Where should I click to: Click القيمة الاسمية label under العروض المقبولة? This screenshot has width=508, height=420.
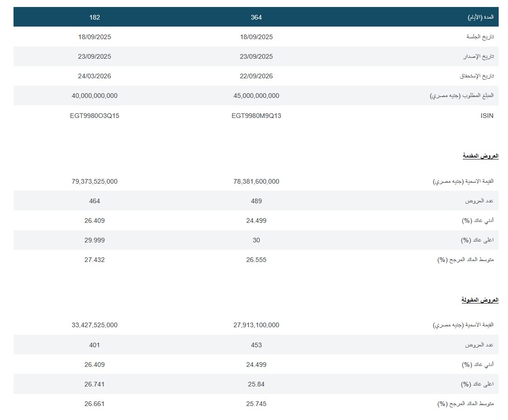tap(463, 325)
